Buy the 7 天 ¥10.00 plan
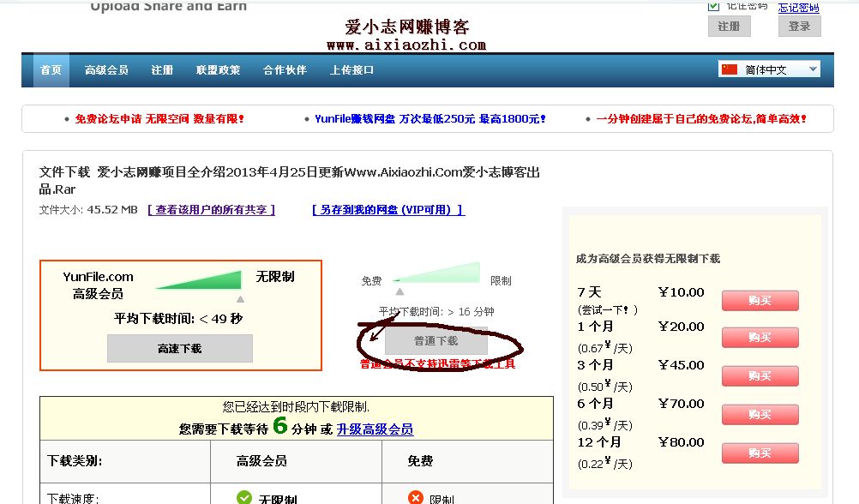 pyautogui.click(x=760, y=301)
